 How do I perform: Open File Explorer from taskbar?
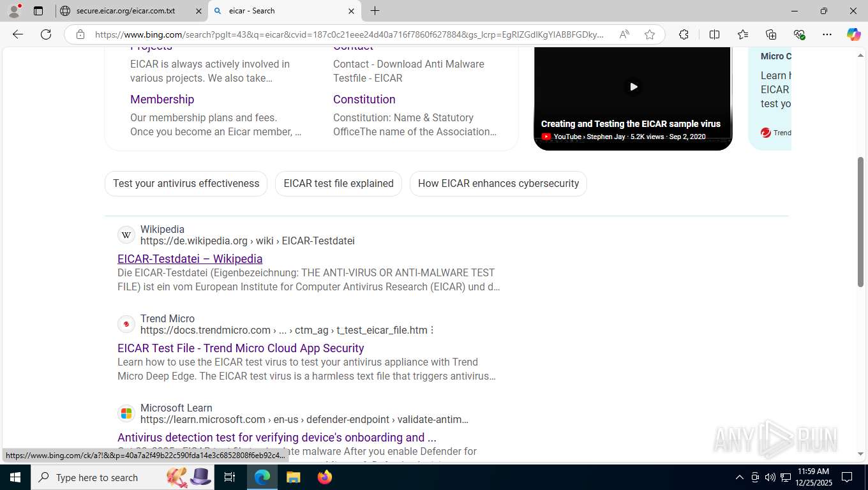coord(293,477)
